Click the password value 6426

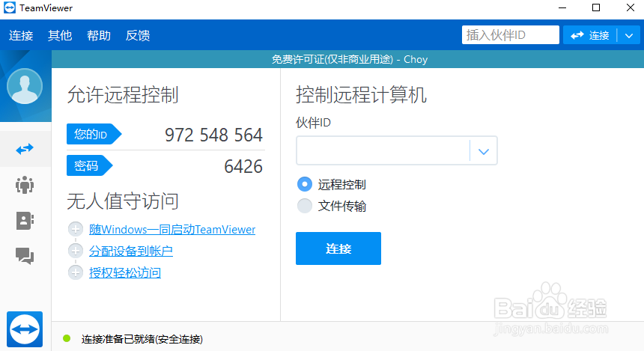(x=243, y=166)
